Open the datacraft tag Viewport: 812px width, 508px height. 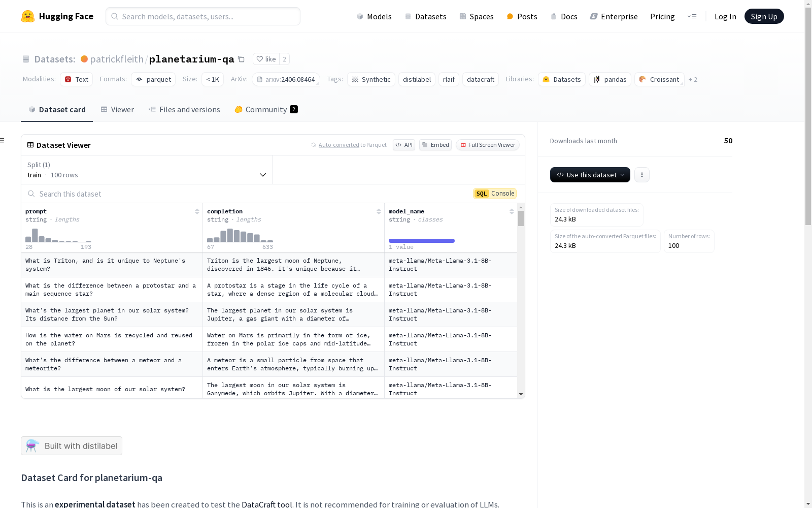[481, 79]
